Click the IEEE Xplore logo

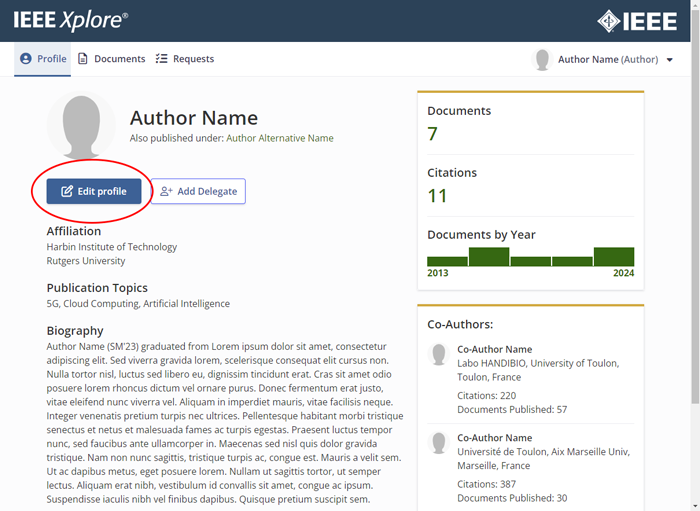[x=70, y=20]
